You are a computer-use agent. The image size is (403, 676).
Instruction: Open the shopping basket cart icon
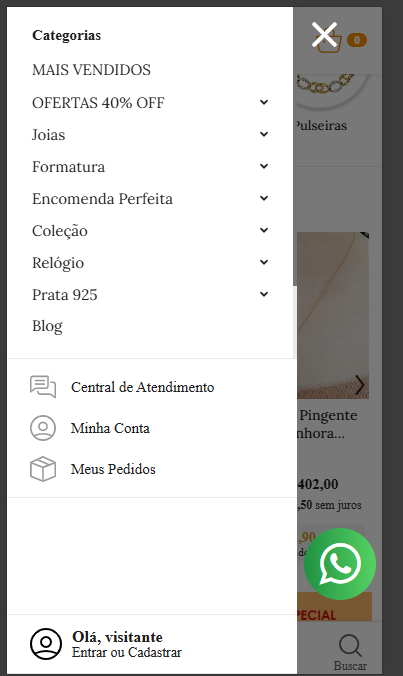[x=330, y=42]
